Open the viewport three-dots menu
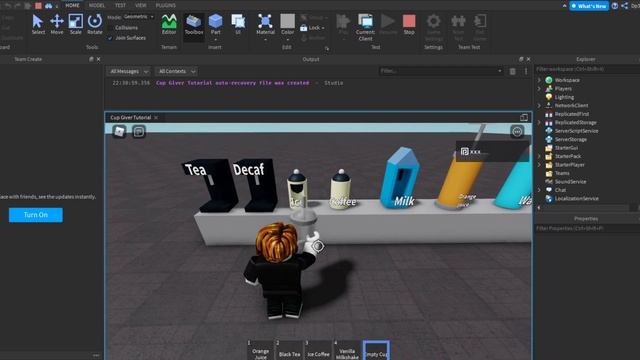This screenshot has height=360, width=640. [517, 132]
